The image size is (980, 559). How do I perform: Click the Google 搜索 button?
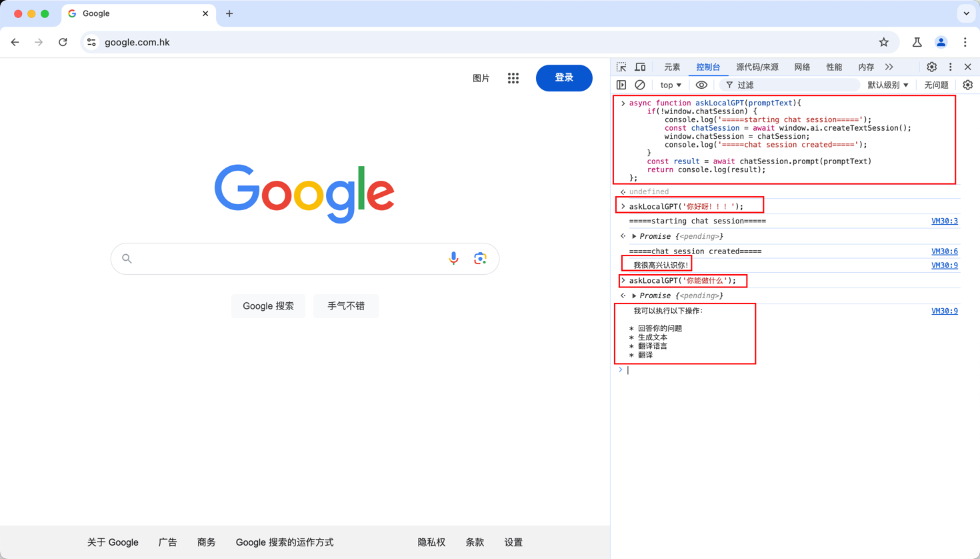268,306
